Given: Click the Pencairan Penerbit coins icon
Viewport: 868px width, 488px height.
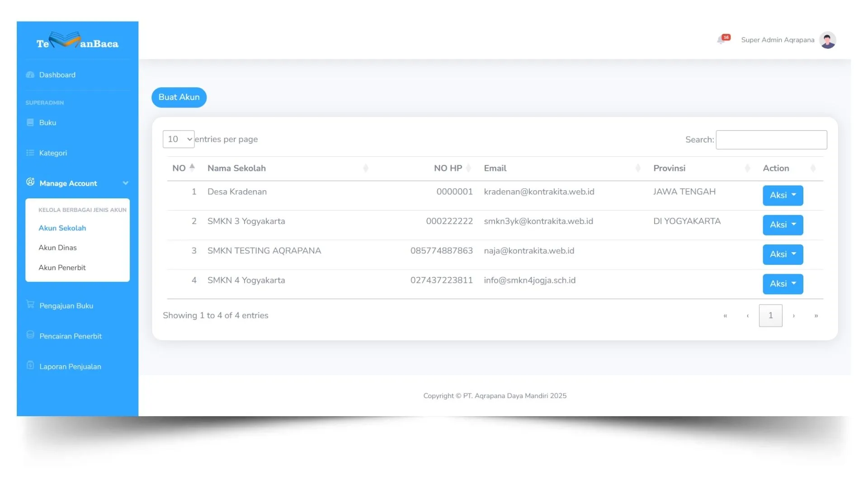Looking at the screenshot, I should click(x=30, y=335).
